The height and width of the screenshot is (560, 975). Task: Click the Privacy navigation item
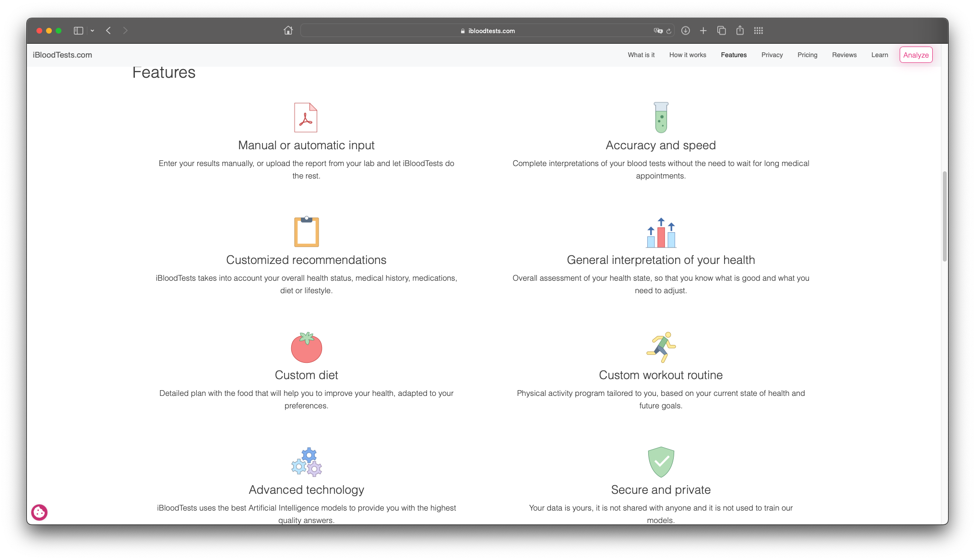[772, 54]
